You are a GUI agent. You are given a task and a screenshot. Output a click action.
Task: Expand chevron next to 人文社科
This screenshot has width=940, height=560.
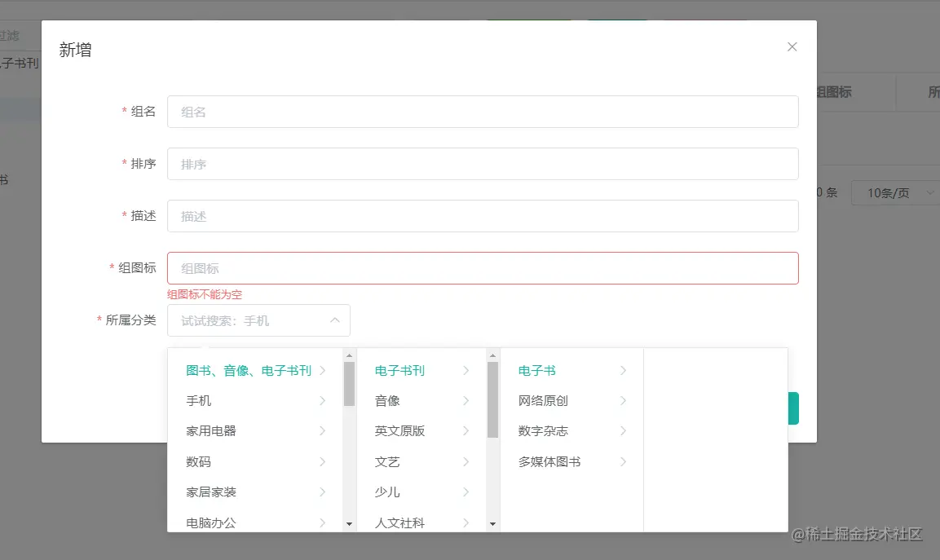(466, 523)
